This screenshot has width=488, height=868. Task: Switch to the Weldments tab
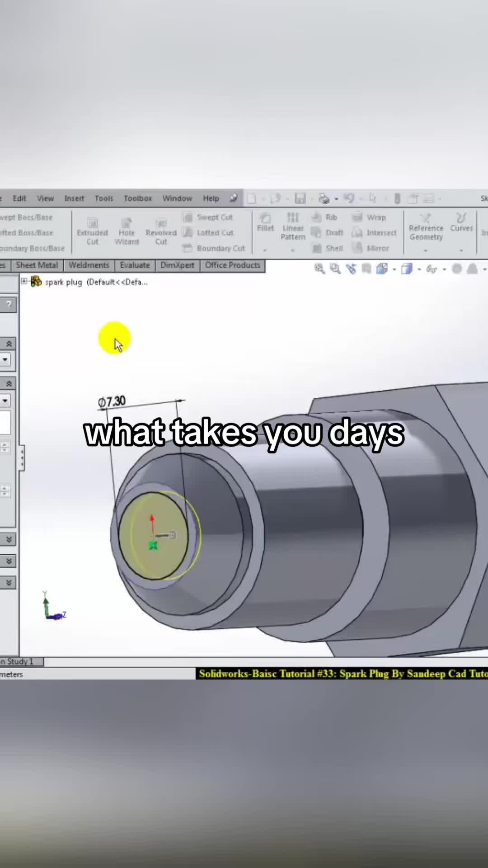pyautogui.click(x=89, y=265)
